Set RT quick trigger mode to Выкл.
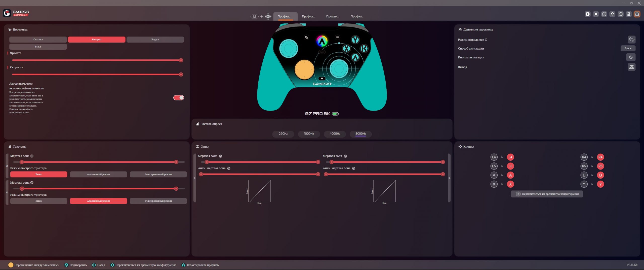This screenshot has width=644, height=270. click(x=39, y=201)
